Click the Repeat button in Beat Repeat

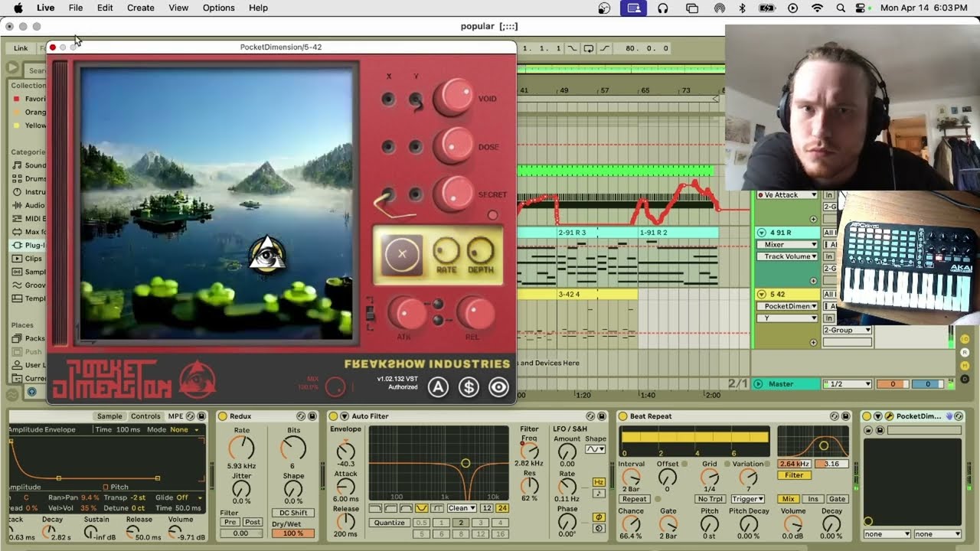[634, 499]
